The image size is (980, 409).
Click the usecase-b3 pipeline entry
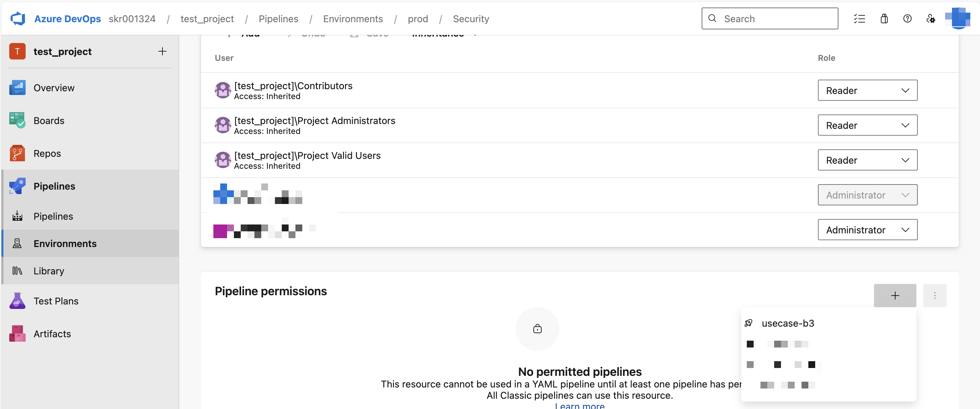[787, 323]
